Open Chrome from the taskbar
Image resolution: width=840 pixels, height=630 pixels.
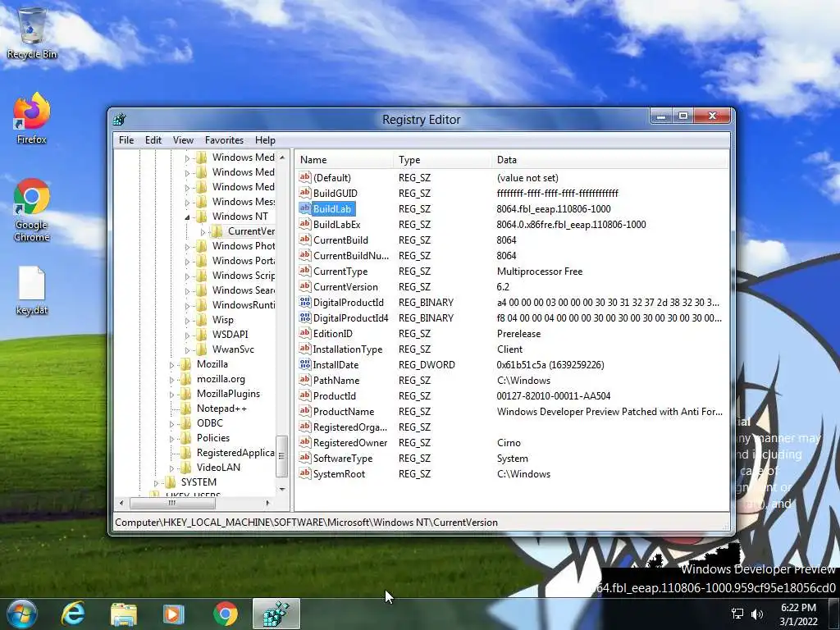[x=226, y=614]
